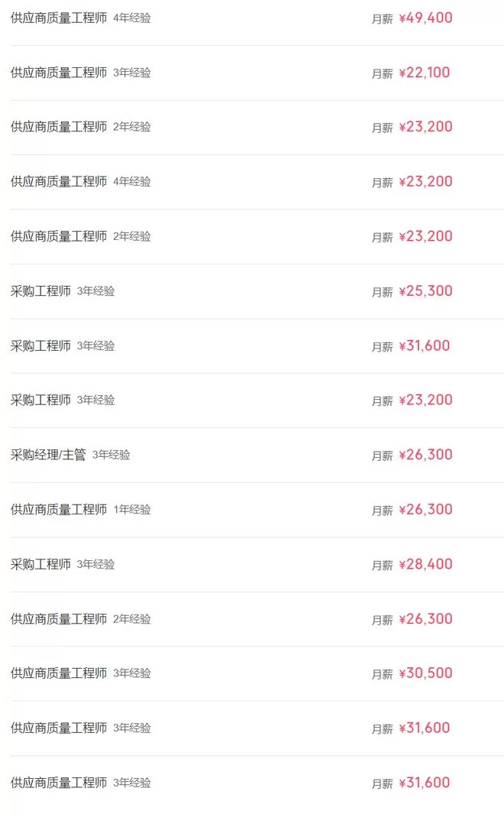This screenshot has height=814, width=504.
Task: Select the 采购工程师 entry with ¥23,200 salary
Action: pyautogui.click(x=40, y=400)
